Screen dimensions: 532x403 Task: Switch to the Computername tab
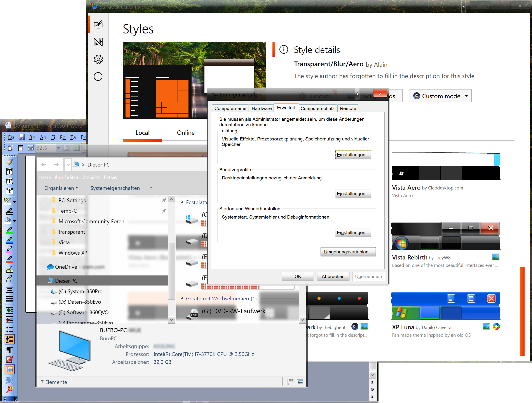(230, 109)
